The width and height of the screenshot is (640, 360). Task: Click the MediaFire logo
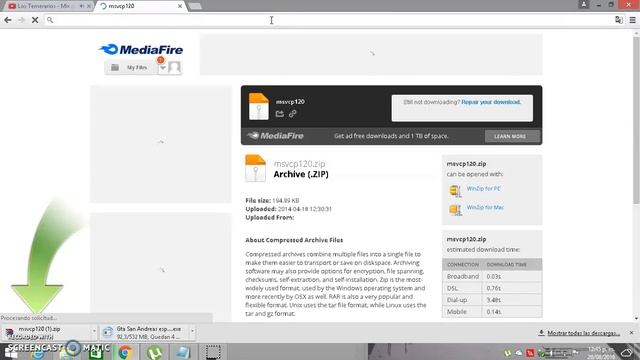click(141, 49)
